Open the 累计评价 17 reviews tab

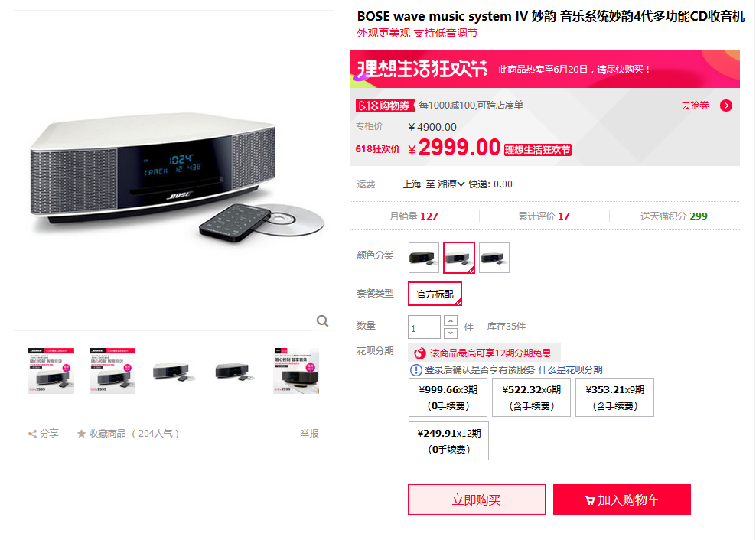[x=544, y=216]
